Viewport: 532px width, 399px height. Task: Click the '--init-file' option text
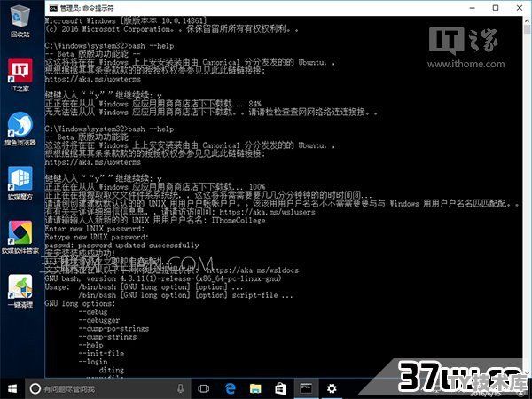coord(101,353)
